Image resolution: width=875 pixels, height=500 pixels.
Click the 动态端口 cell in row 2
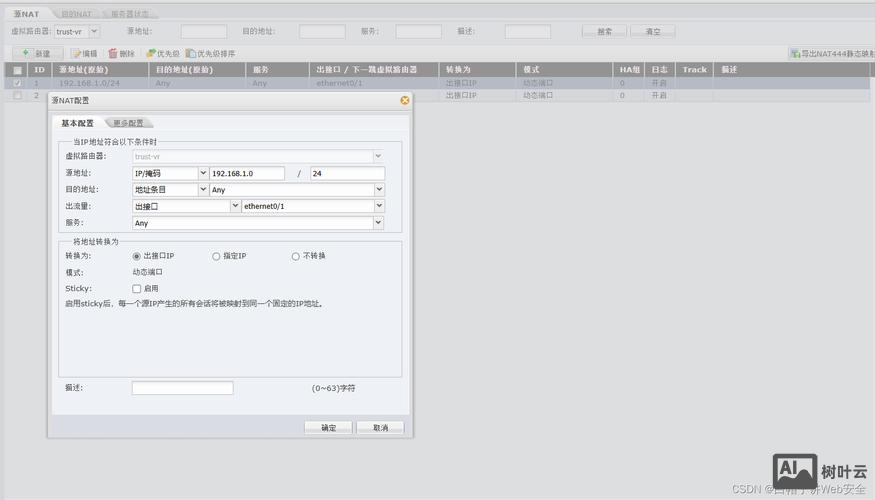point(538,95)
